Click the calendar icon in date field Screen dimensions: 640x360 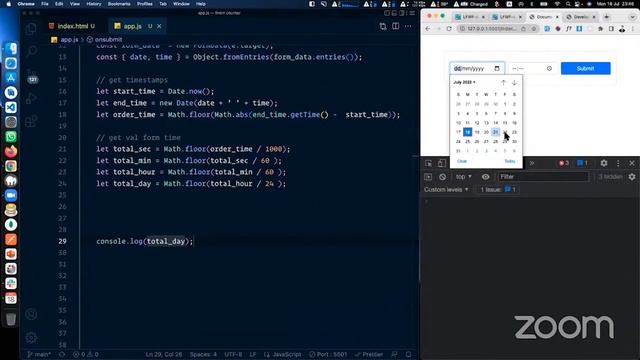[497, 68]
